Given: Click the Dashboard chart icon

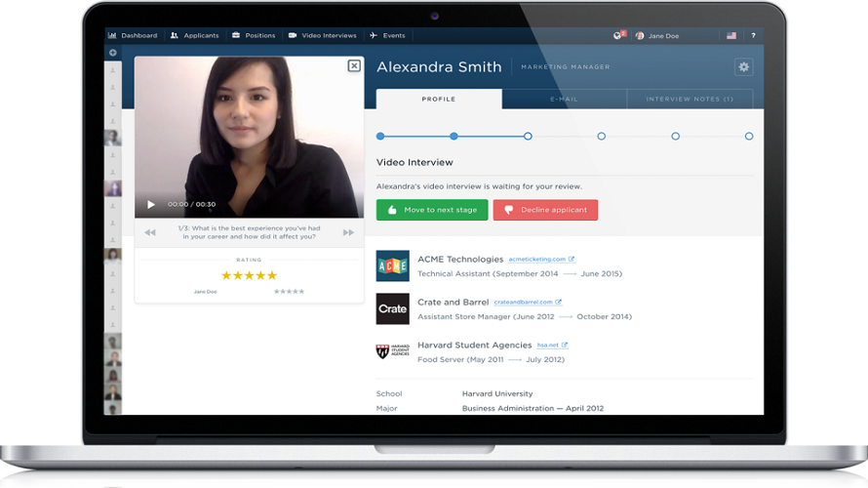Looking at the screenshot, I should [112, 35].
